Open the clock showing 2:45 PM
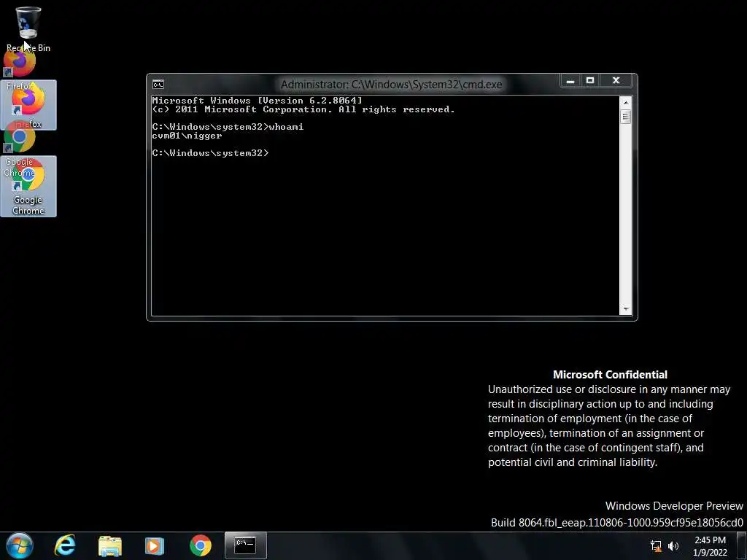 click(x=710, y=546)
